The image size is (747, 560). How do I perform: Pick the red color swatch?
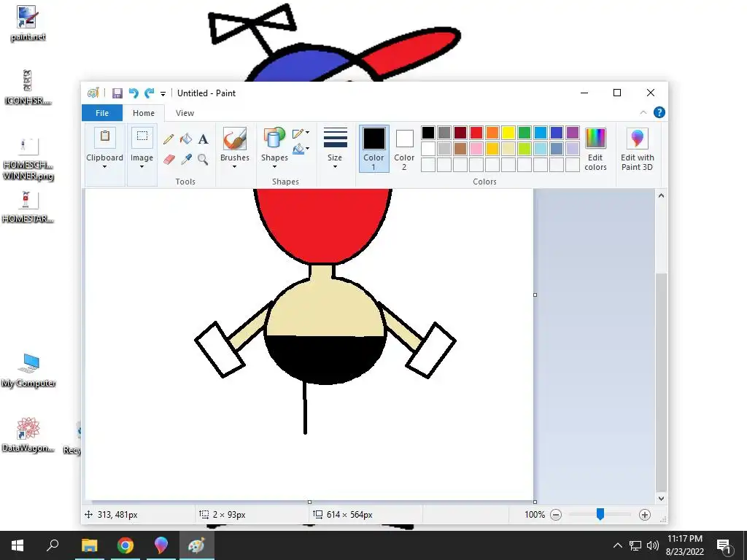click(476, 133)
